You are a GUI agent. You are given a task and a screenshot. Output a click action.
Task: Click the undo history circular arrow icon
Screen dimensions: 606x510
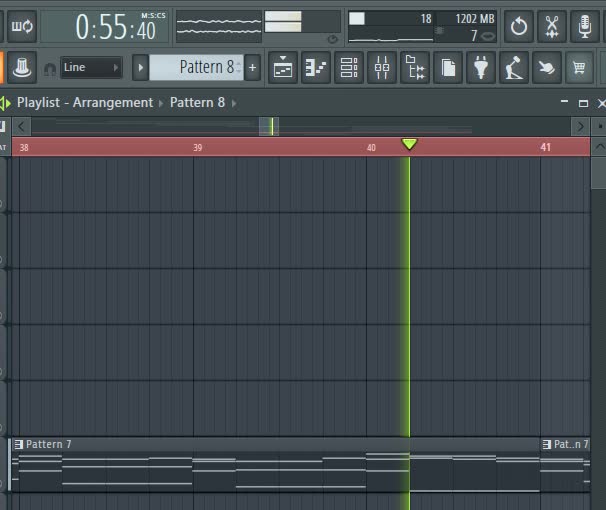pos(518,26)
